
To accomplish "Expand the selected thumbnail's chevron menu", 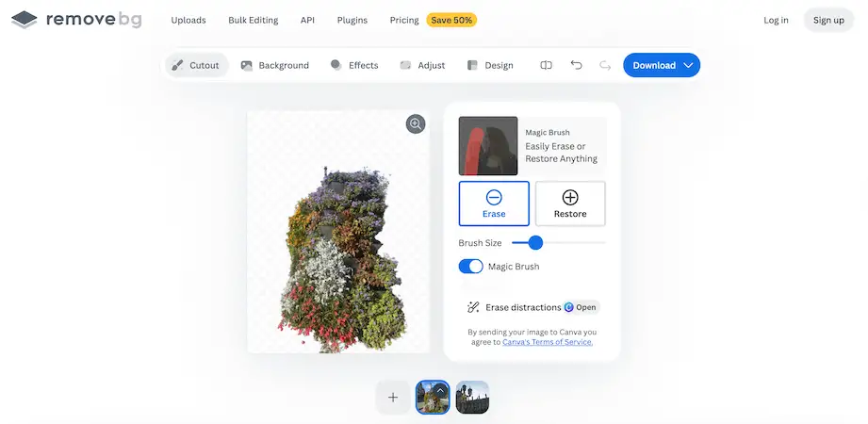I will (x=441, y=390).
